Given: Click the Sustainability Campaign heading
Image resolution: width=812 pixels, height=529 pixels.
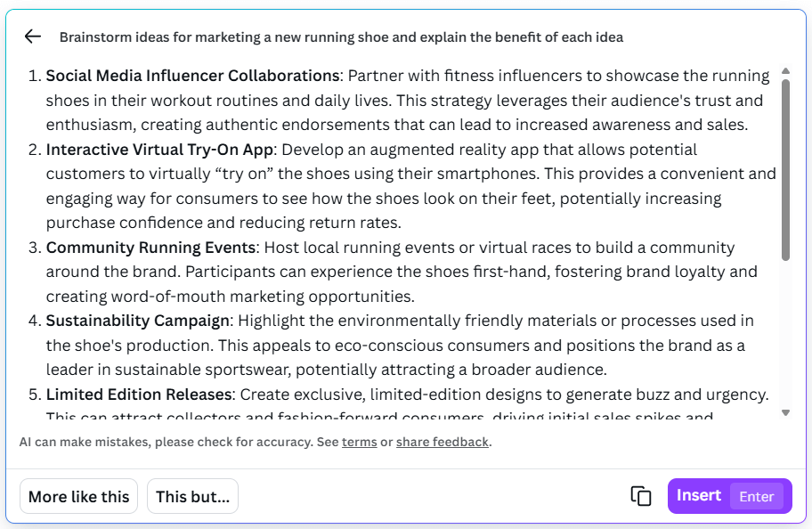Looking at the screenshot, I should click(x=138, y=321).
